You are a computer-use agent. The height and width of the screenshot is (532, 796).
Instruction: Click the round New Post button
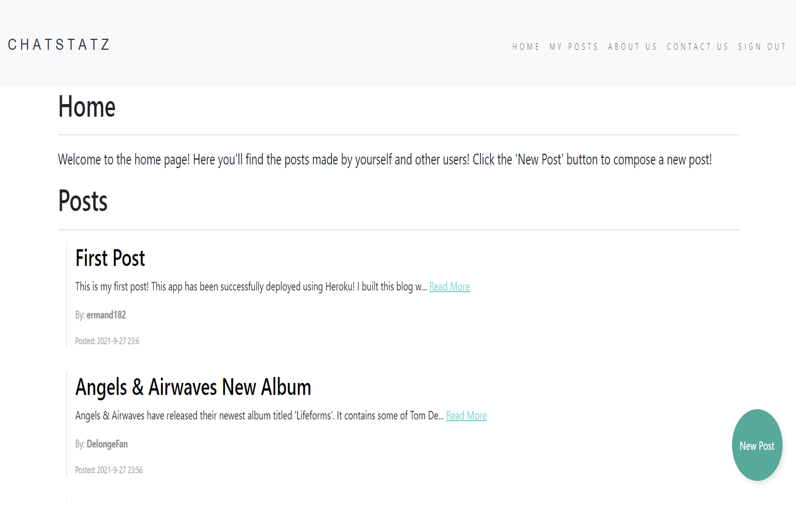[x=757, y=445]
